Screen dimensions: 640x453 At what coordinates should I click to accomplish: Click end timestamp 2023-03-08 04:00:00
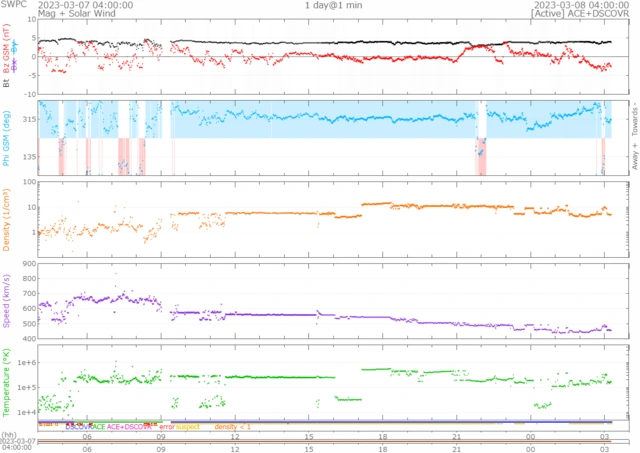[581, 5]
